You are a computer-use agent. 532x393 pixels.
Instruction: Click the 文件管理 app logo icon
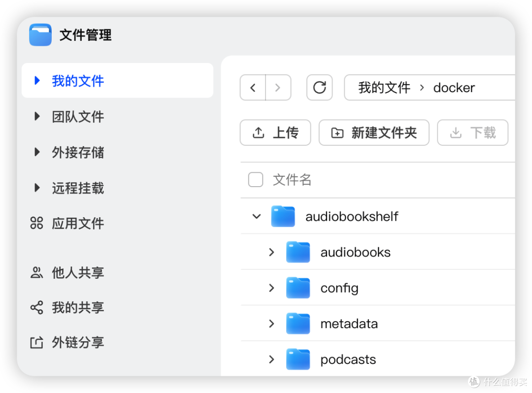pyautogui.click(x=40, y=35)
